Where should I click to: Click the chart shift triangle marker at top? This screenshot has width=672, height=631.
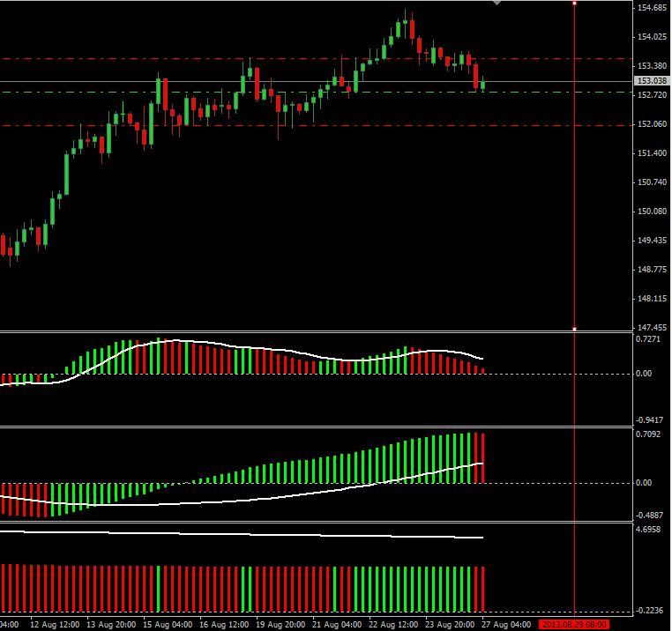[x=497, y=3]
